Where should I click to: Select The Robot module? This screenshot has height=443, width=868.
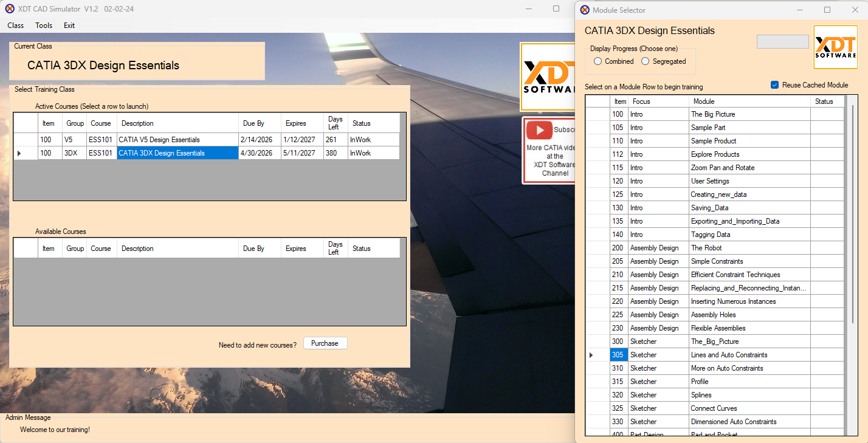tap(715, 248)
